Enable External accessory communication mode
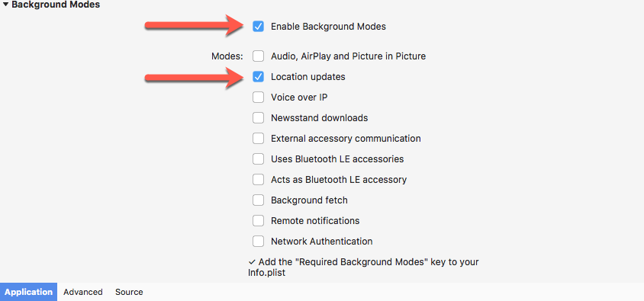The height and width of the screenshot is (301, 644). click(x=259, y=139)
